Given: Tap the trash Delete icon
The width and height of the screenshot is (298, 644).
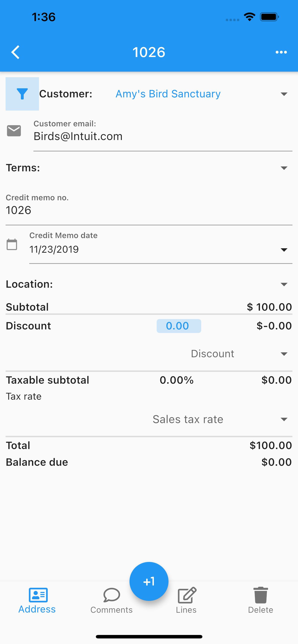Looking at the screenshot, I should 260,596.
